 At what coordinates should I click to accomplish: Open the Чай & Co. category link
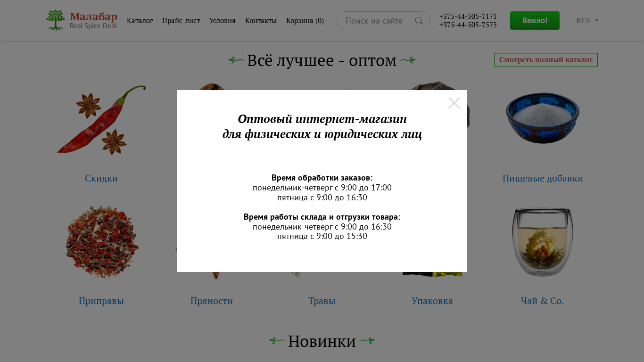(x=543, y=301)
